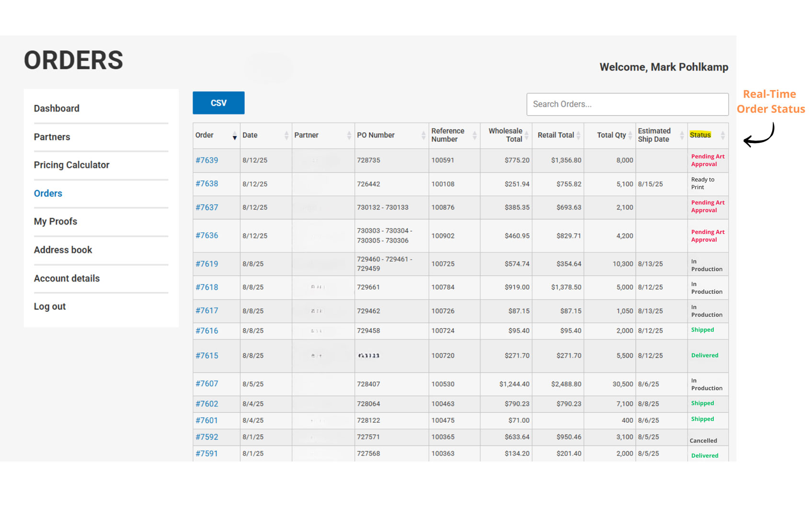Select PO number 728735
The width and height of the screenshot is (812, 517).
[368, 160]
